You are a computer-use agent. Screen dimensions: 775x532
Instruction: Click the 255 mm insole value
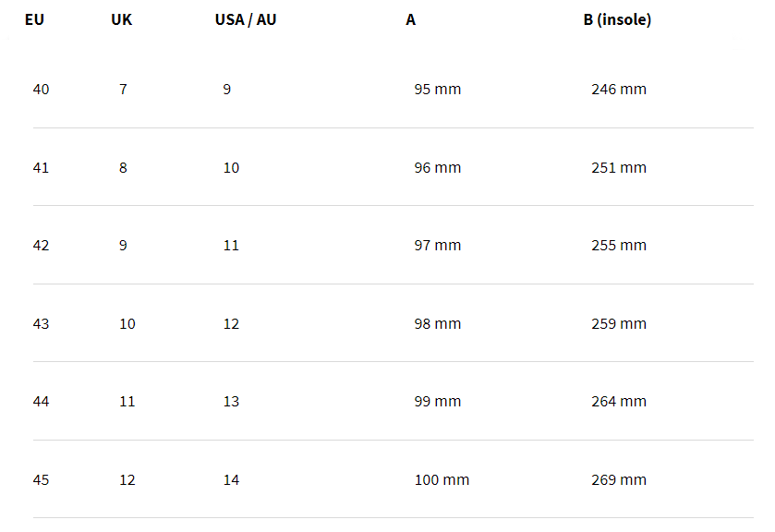[619, 246]
